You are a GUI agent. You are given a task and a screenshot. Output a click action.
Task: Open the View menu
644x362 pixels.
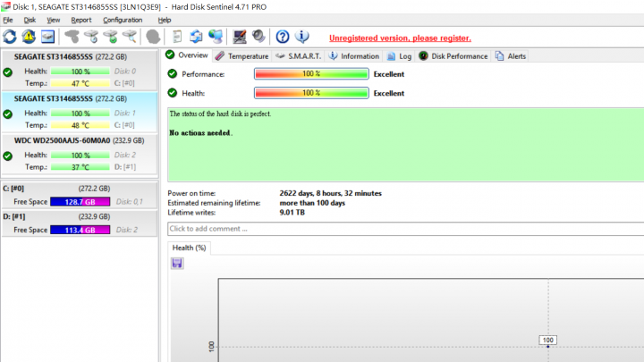[x=53, y=20]
